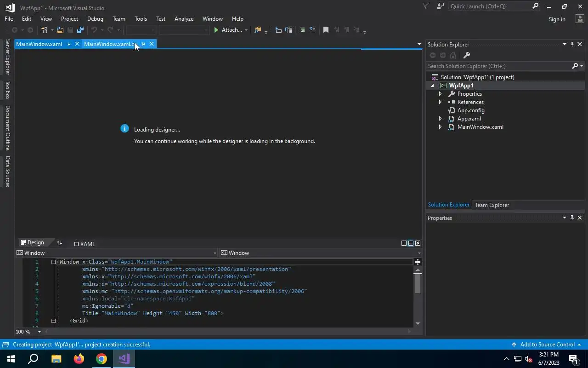Open left Window element dropdown in XAML editor
Viewport: 588px width, 368px height.
[215, 253]
